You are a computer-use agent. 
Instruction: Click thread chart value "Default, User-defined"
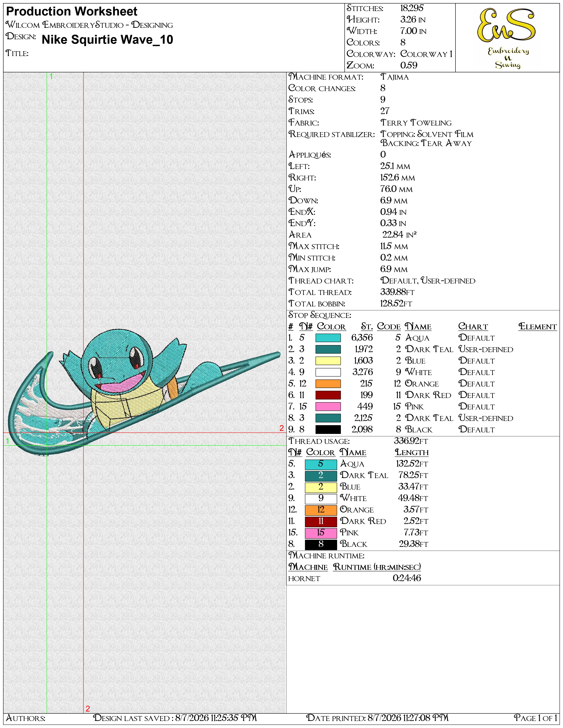coord(428,281)
